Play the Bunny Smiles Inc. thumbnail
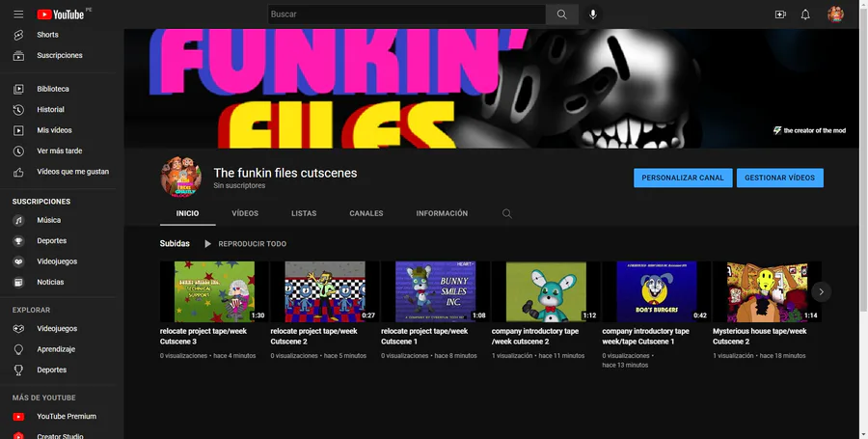The width and height of the screenshot is (868, 439). (x=435, y=291)
